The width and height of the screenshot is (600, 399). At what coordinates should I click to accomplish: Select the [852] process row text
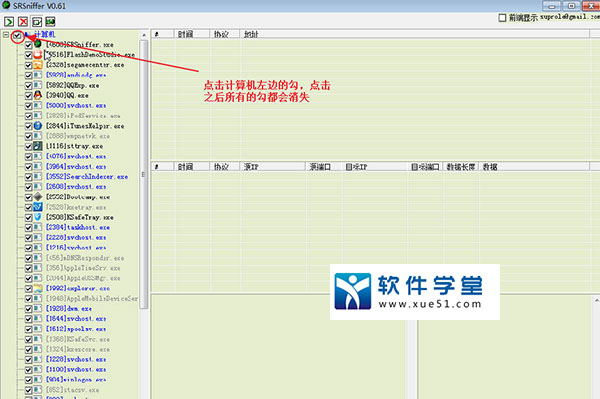(x=72, y=390)
